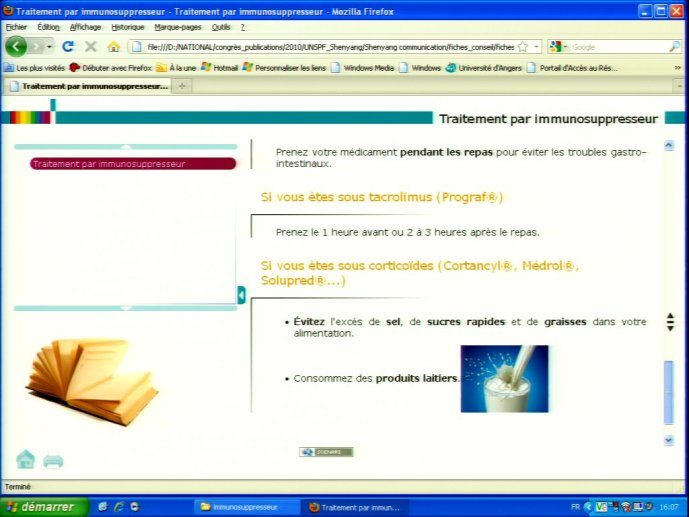Open Les plus visités bookmark folder

(x=35, y=68)
